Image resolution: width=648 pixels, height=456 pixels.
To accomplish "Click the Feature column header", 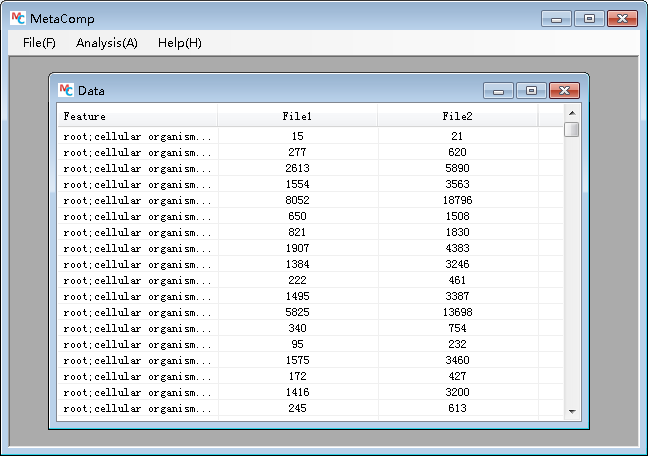I will click(x=137, y=117).
